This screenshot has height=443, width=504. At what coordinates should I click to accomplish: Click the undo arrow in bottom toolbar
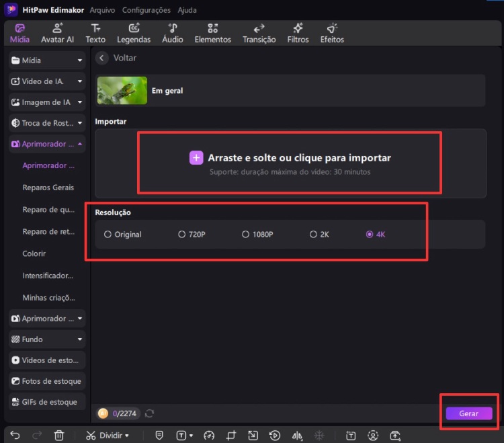(x=15, y=435)
